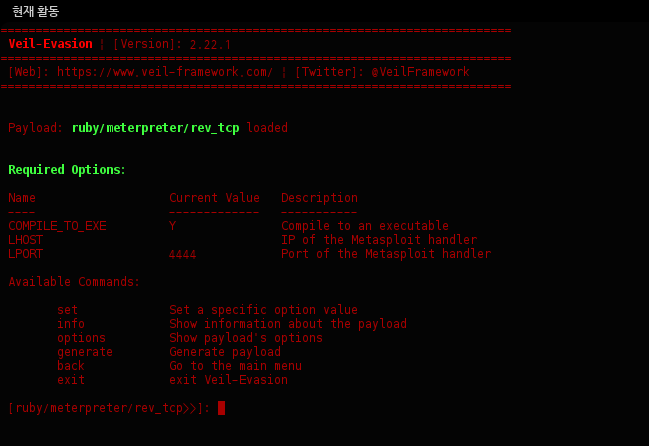Image resolution: width=649 pixels, height=446 pixels.
Task: Click the Veil-Evasion title text
Action: click(50, 44)
